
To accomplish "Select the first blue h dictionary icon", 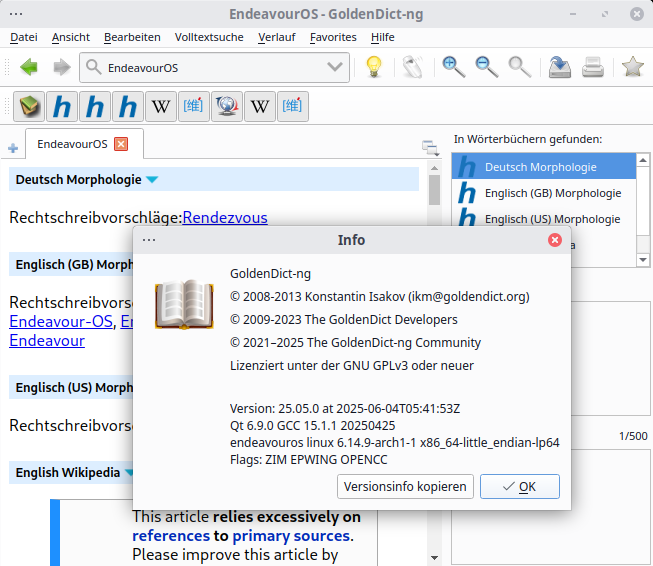I will point(62,106).
